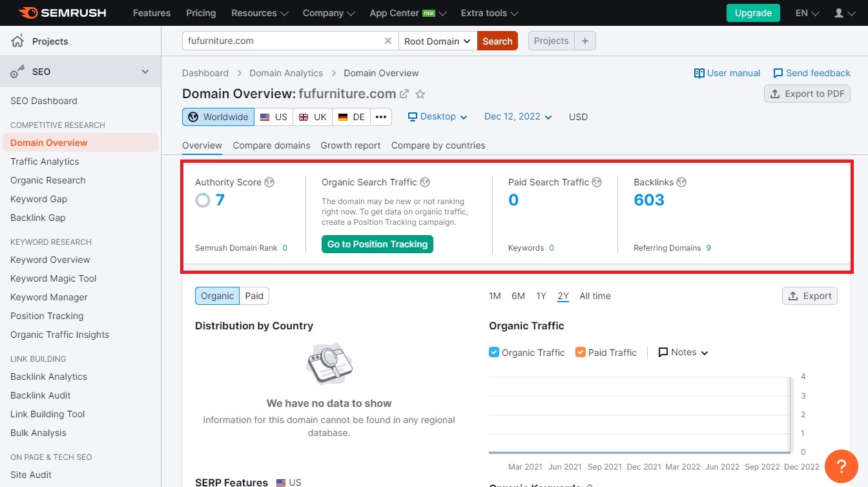868x487 pixels.
Task: Click the Semrush logo icon
Action: [x=28, y=13]
